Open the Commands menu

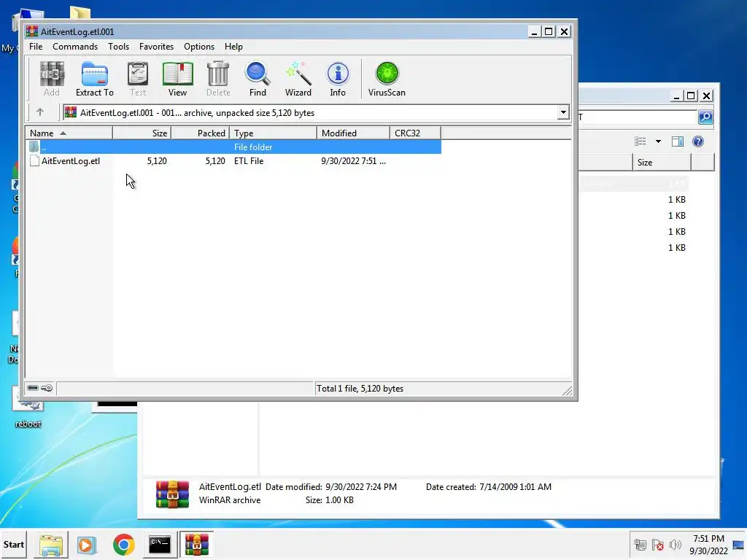coord(75,47)
